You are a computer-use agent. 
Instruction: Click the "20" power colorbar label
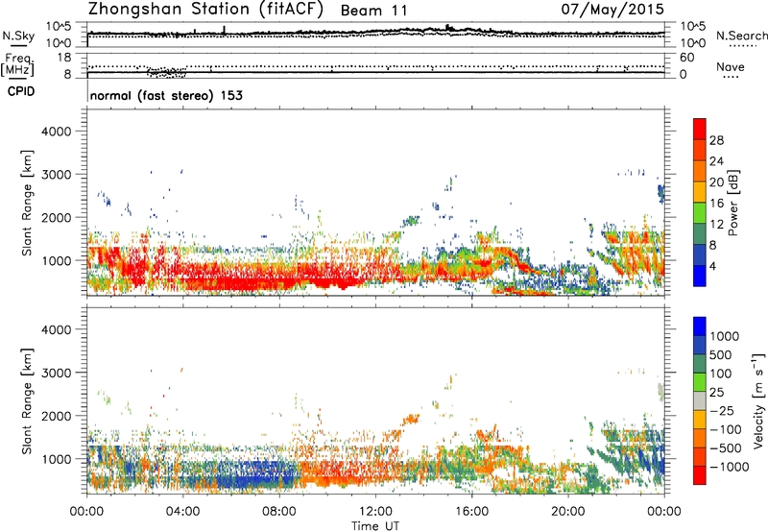click(x=716, y=182)
